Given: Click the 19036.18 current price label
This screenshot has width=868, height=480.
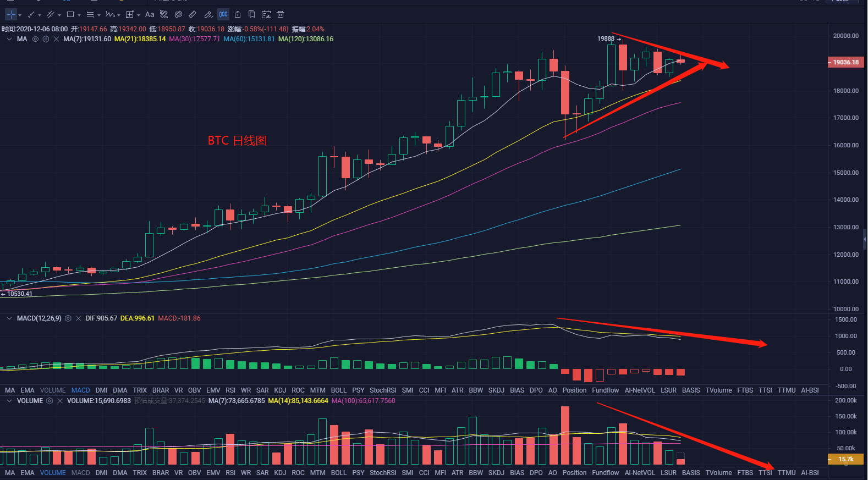Looking at the screenshot, I should click(x=845, y=63).
